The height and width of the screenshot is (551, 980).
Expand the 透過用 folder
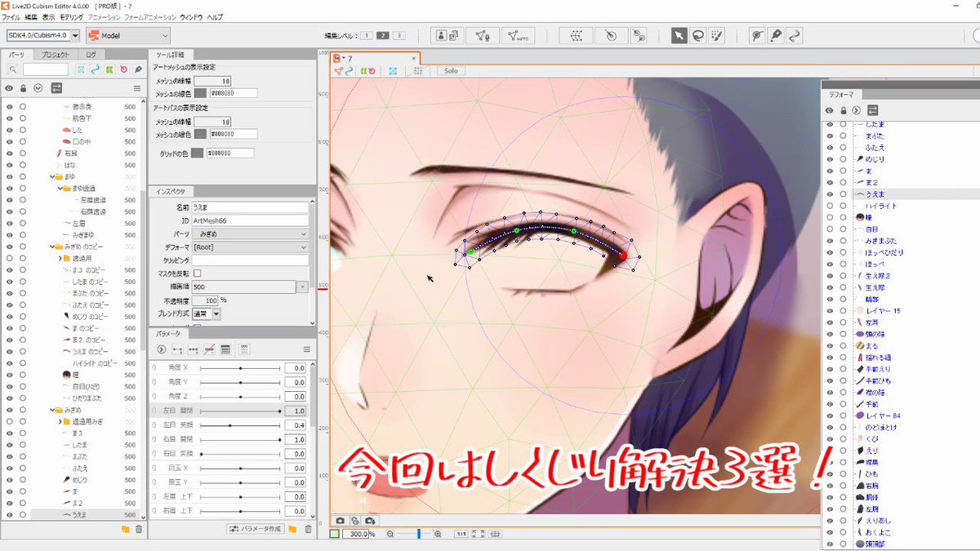pos(62,258)
